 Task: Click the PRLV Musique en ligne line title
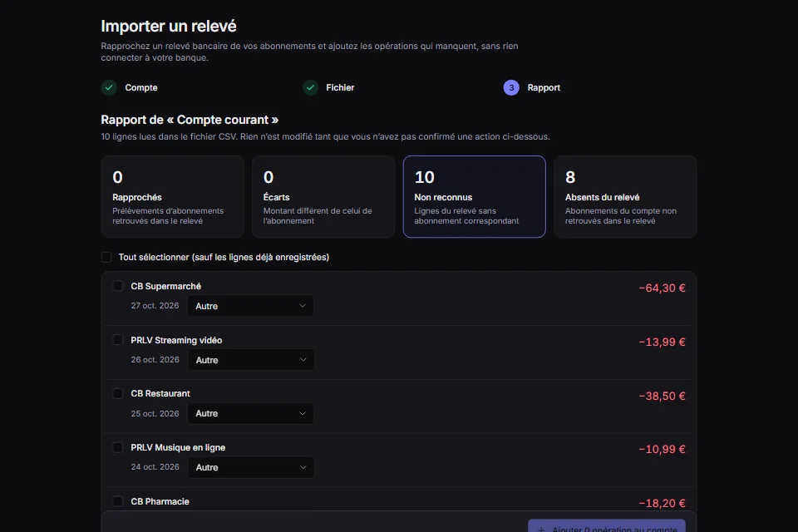[x=178, y=447]
